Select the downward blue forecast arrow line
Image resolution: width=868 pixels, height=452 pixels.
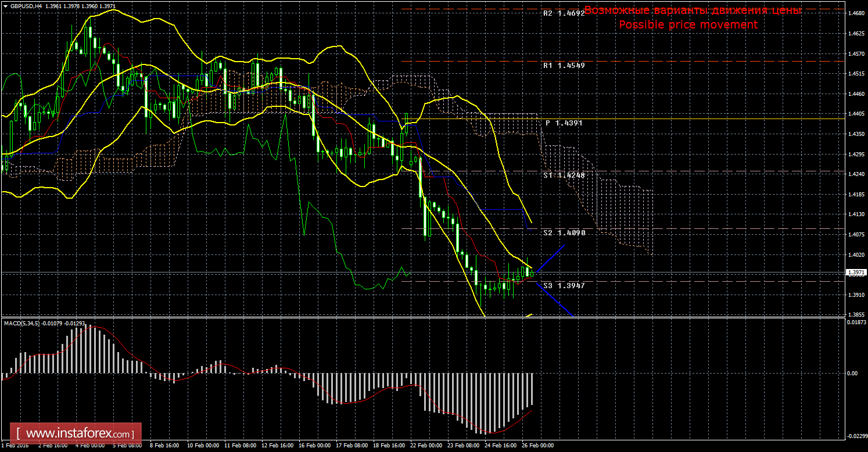557,302
